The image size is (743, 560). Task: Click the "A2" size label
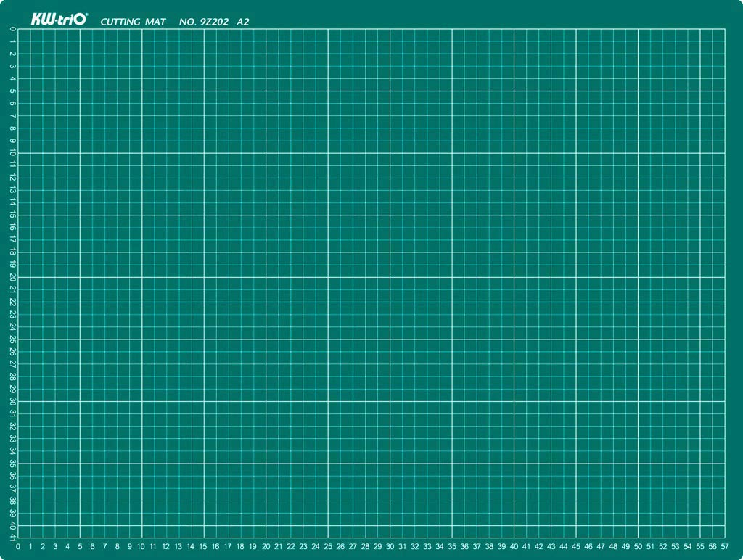pyautogui.click(x=242, y=22)
